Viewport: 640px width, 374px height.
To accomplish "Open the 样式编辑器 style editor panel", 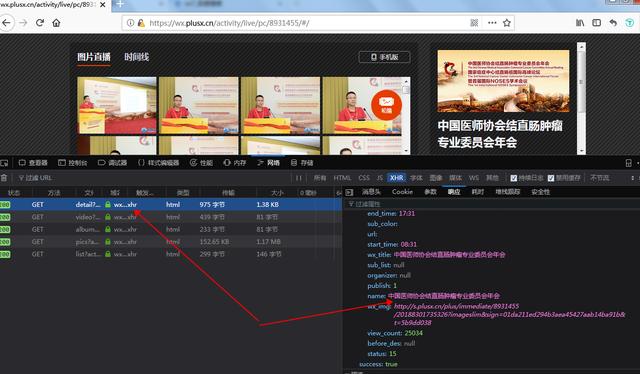I will tap(158, 163).
